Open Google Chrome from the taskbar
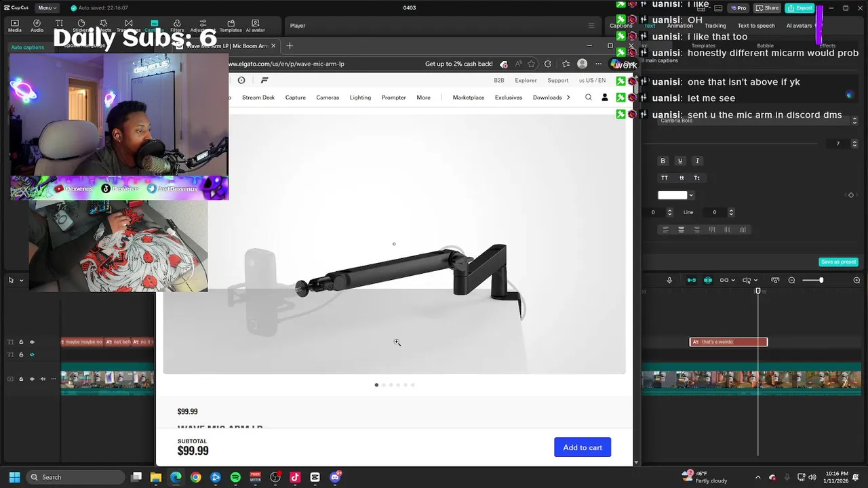The height and width of the screenshot is (488, 868). coord(196,477)
